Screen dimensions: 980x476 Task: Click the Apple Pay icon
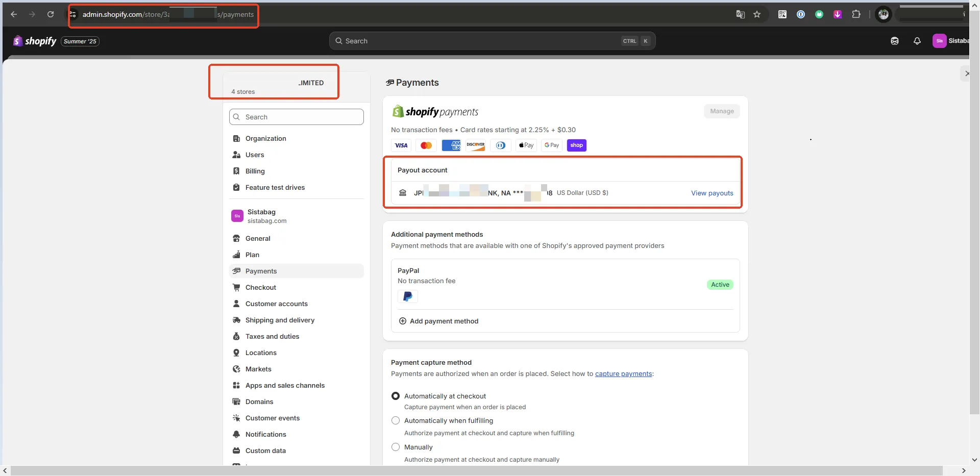coord(526,145)
